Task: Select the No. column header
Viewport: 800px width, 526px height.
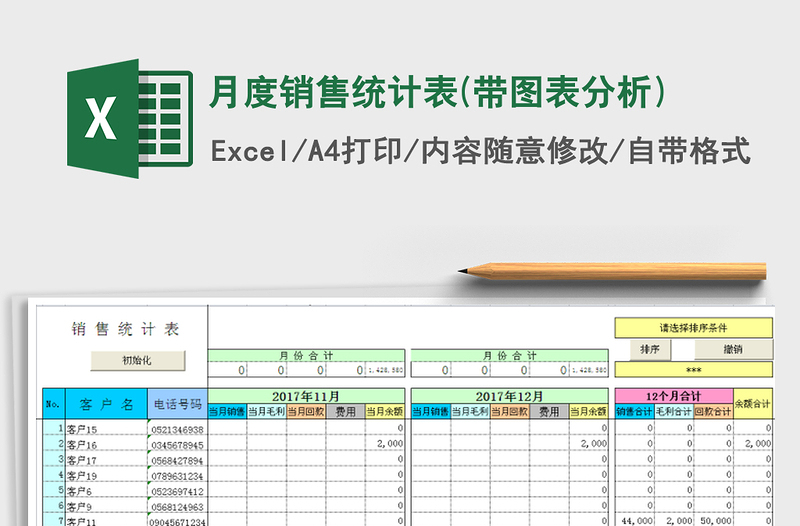Action: 54,404
